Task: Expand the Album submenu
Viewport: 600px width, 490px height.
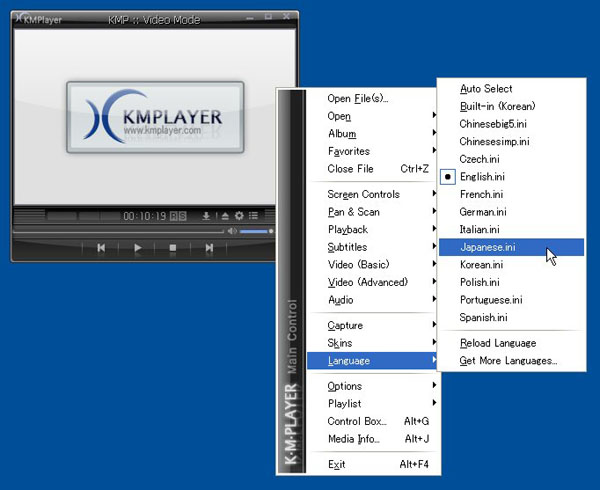Action: coord(374,133)
